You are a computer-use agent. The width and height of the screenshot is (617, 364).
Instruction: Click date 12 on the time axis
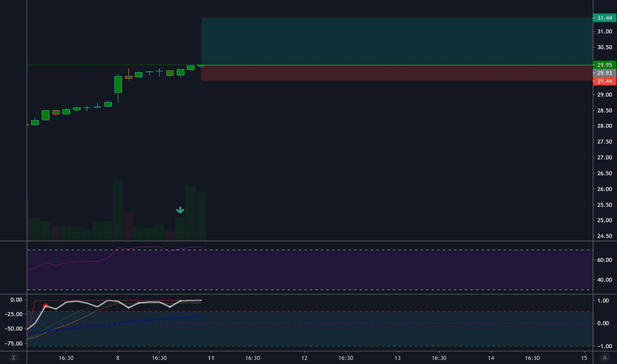click(304, 357)
